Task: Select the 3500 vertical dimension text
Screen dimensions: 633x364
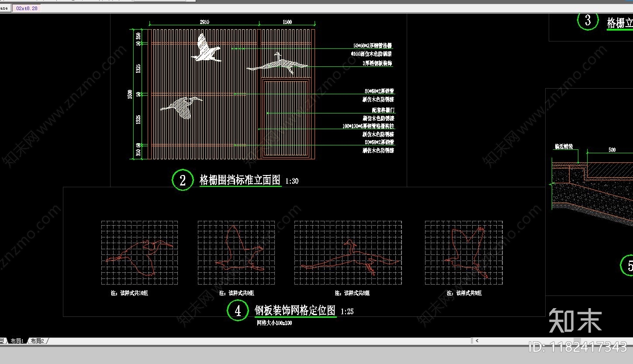Action: [x=130, y=94]
